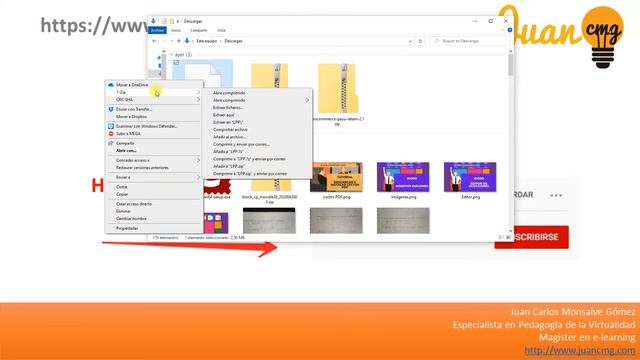Select block_xp_moodle zip file name
Screen dimensions: 640x360
tap(269, 199)
